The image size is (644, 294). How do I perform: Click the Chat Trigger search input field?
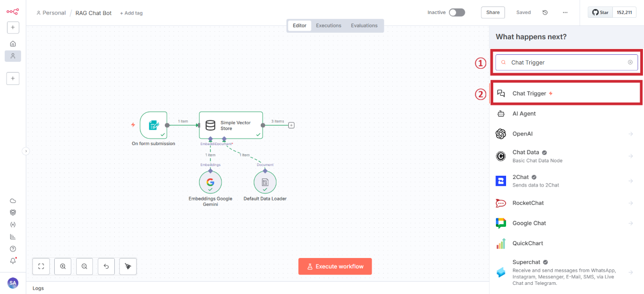click(x=566, y=62)
